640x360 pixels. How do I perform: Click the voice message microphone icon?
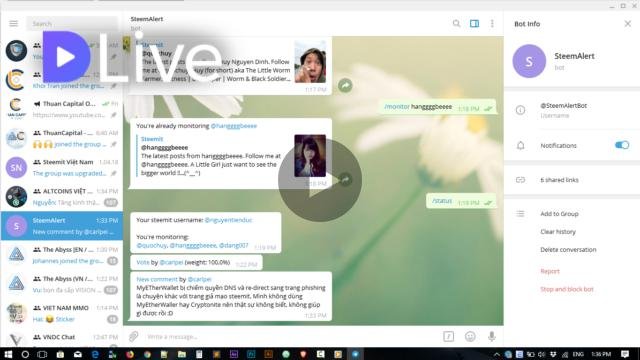[492, 336]
